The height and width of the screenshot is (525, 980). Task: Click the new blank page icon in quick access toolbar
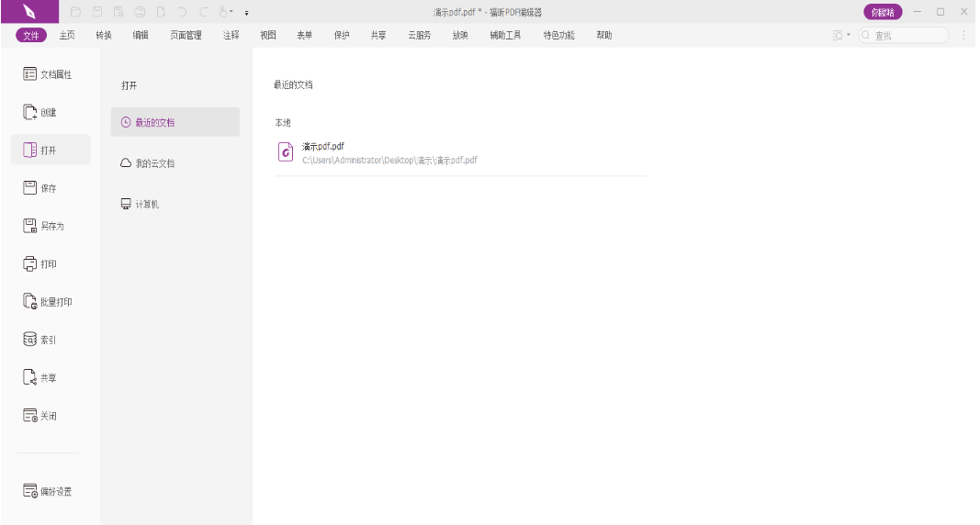161,12
